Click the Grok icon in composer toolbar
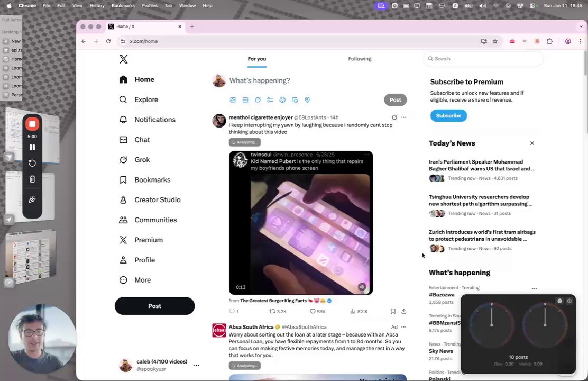 tap(258, 100)
